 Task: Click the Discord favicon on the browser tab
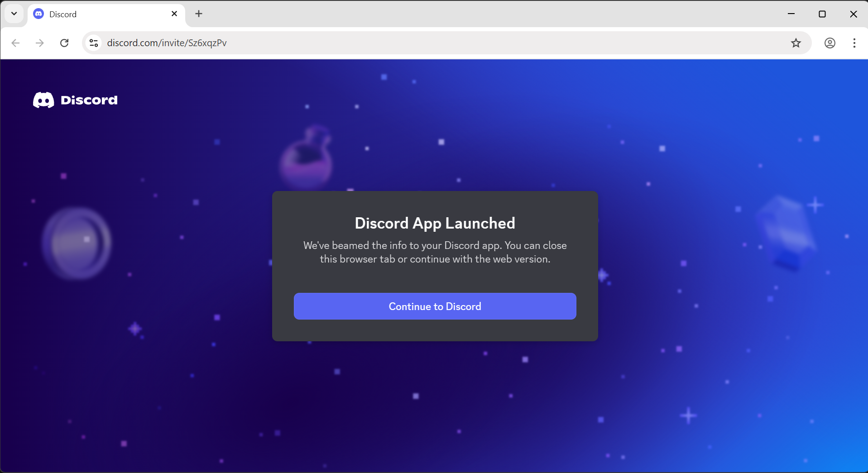coord(38,14)
